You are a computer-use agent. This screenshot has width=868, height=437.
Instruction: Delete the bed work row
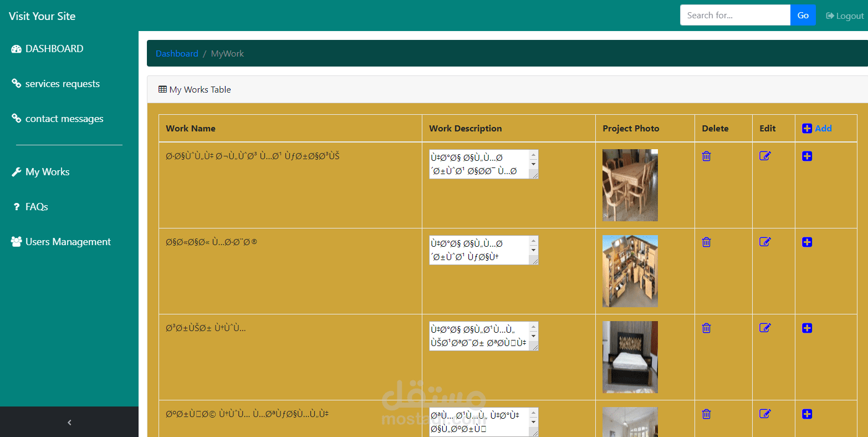[x=706, y=328]
